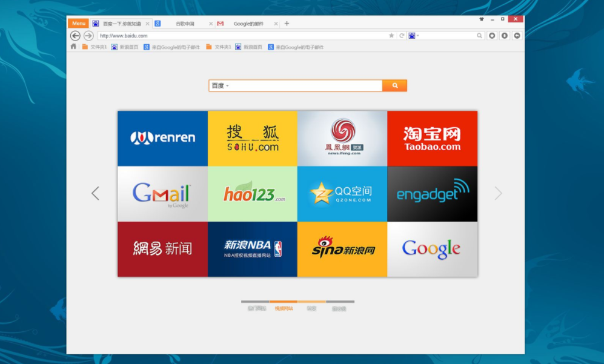The height and width of the screenshot is (364, 604).
Task: Open second 文件夹1 bookmark folder
Action: tap(219, 47)
